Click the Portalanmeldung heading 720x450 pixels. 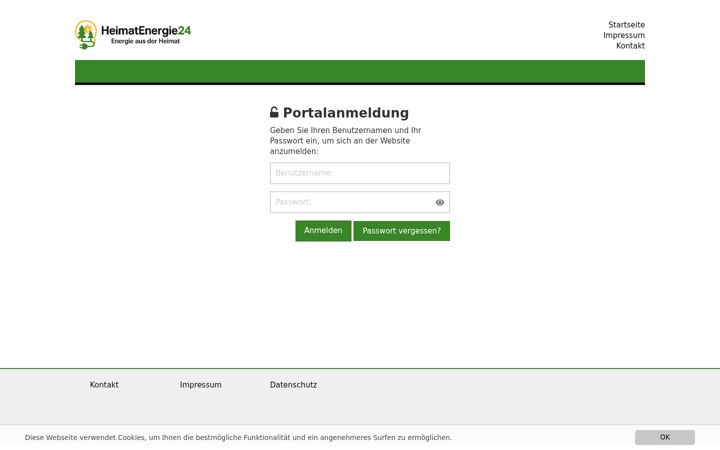click(346, 113)
